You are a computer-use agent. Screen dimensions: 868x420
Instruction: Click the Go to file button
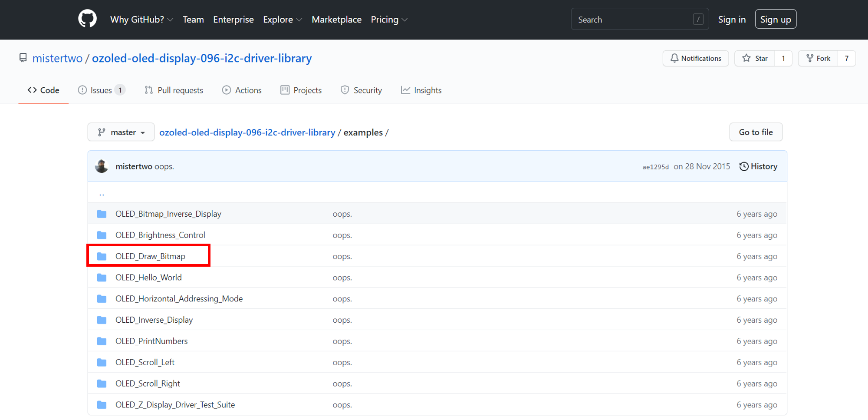coord(756,132)
